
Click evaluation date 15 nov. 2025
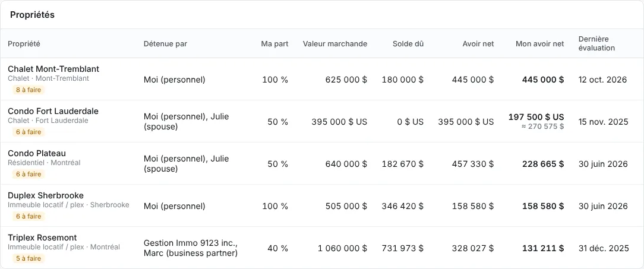point(604,122)
